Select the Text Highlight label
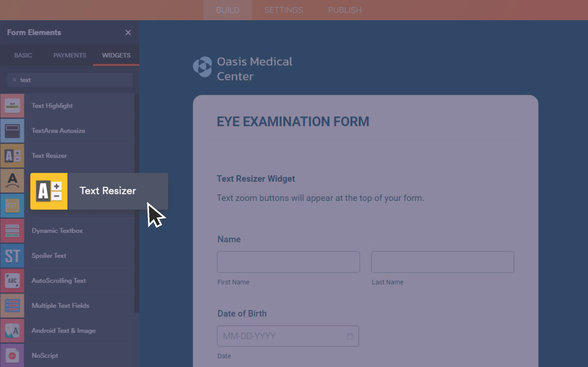Screen dimensions: 588x367 (x=52, y=106)
